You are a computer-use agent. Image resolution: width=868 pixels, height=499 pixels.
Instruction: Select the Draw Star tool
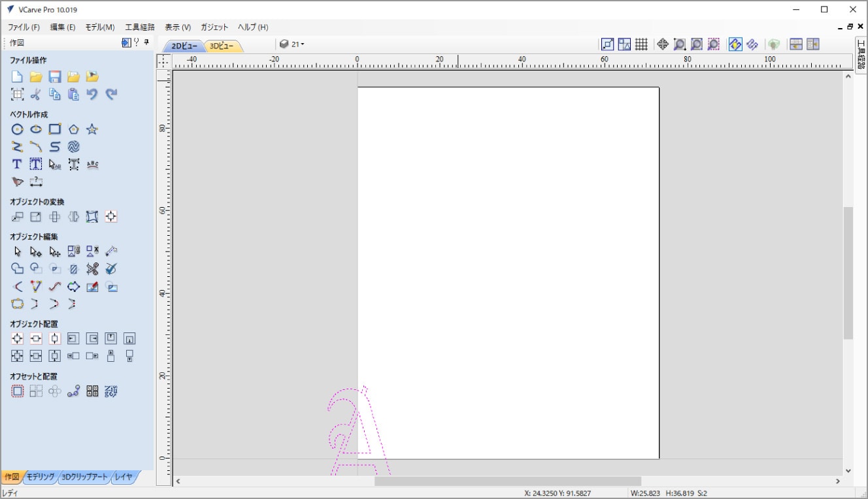tap(92, 129)
